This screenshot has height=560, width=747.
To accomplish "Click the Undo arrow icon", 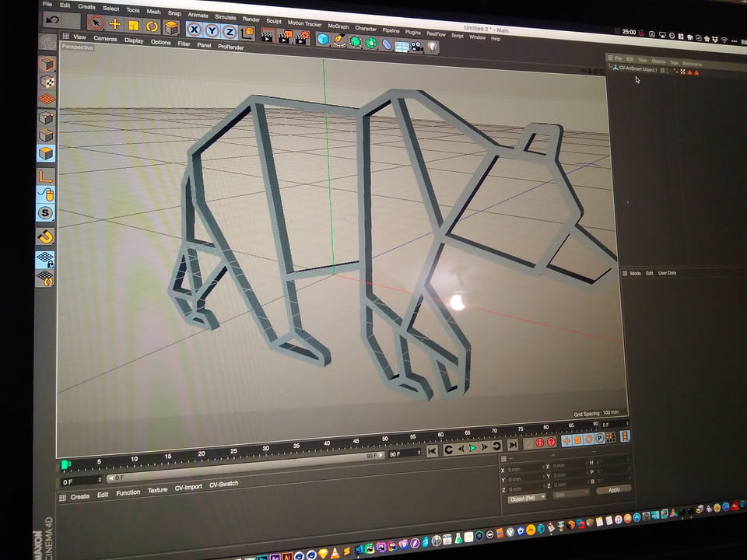I will pyautogui.click(x=53, y=20).
